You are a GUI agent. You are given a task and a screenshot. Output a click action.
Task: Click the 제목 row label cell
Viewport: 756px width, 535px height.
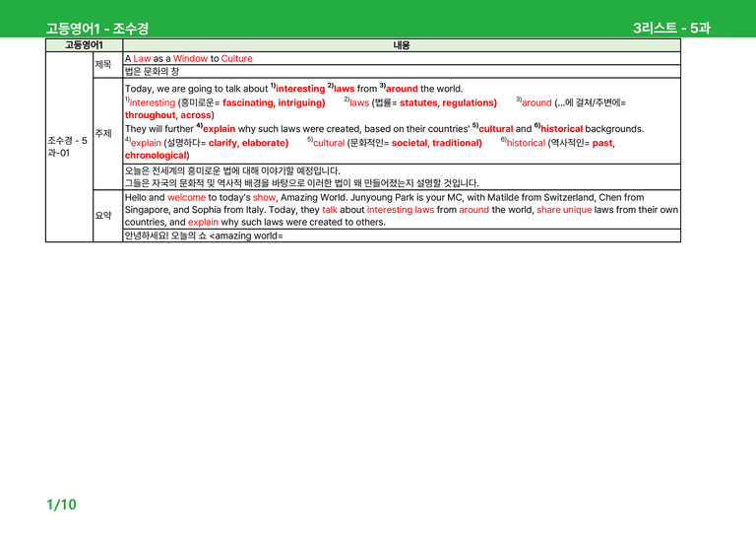[x=107, y=65]
